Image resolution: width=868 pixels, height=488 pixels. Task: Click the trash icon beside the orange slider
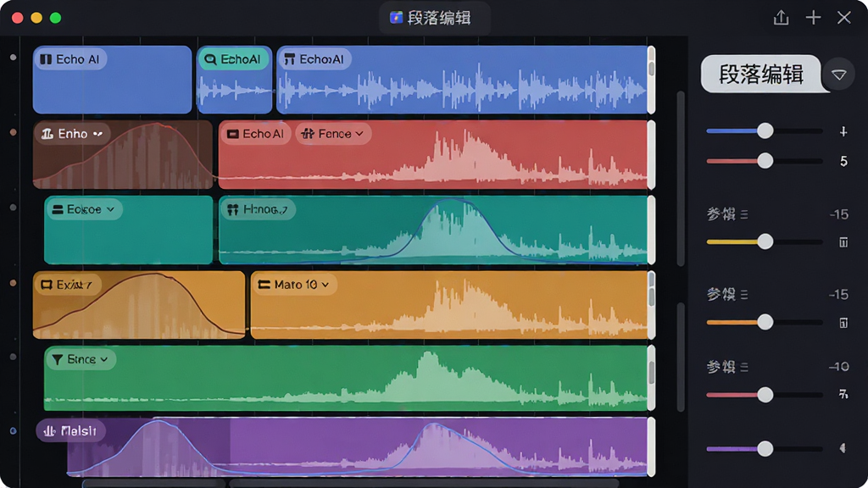pyautogui.click(x=843, y=323)
